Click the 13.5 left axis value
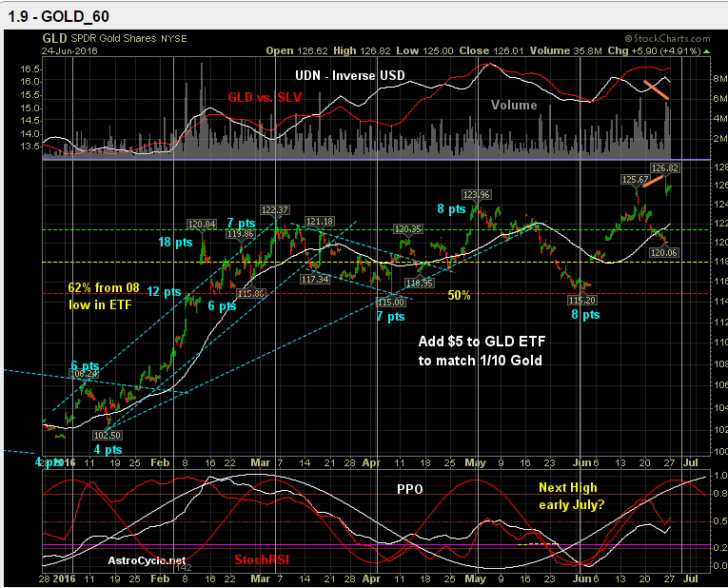728x588 pixels. pos(30,147)
